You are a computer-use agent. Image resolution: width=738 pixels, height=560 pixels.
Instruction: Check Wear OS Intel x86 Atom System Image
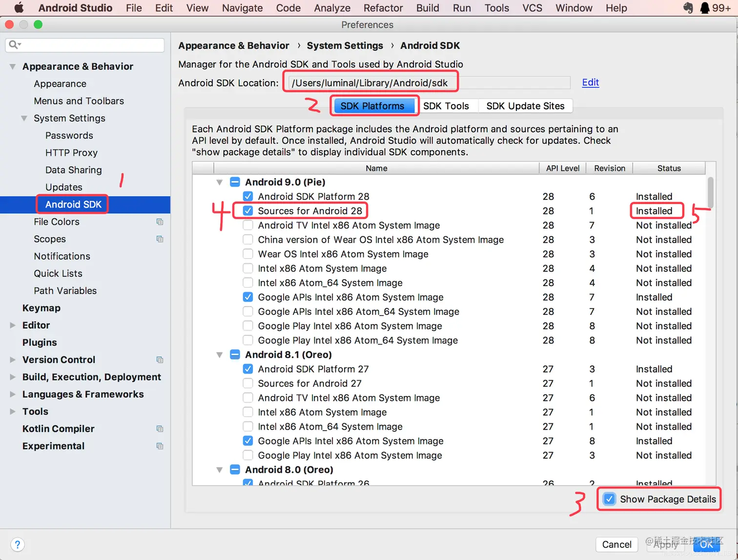tap(248, 254)
